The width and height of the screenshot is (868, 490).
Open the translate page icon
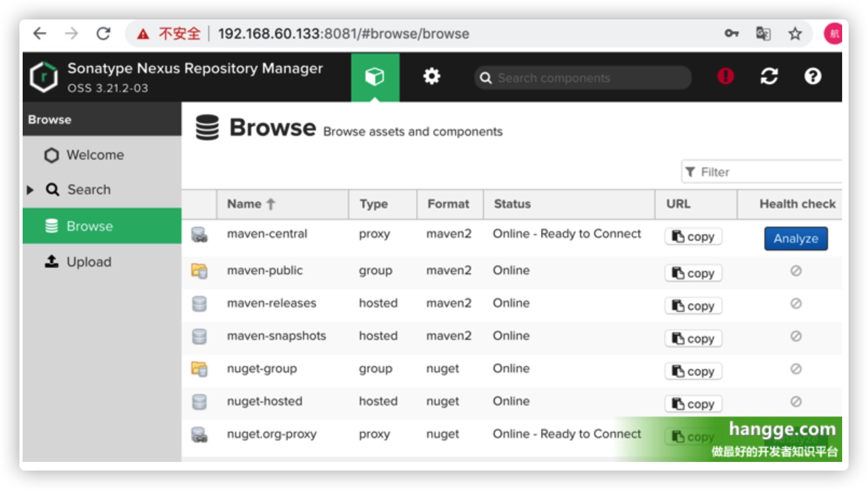pyautogui.click(x=763, y=33)
